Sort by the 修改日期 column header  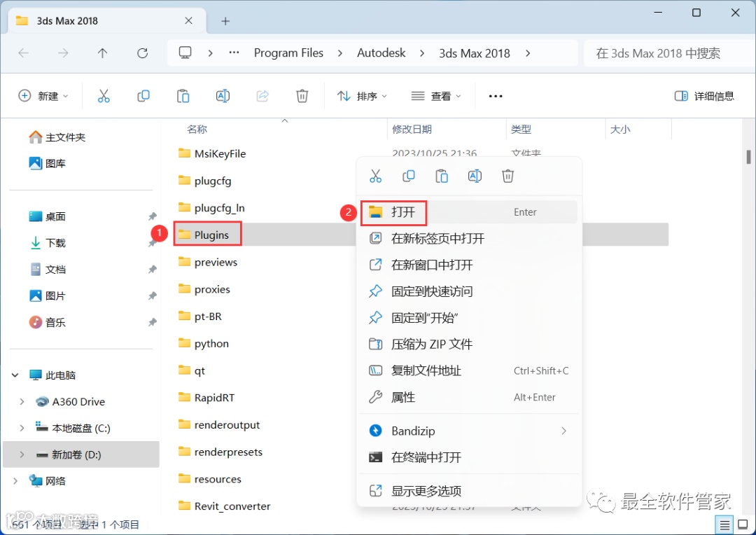pos(412,130)
